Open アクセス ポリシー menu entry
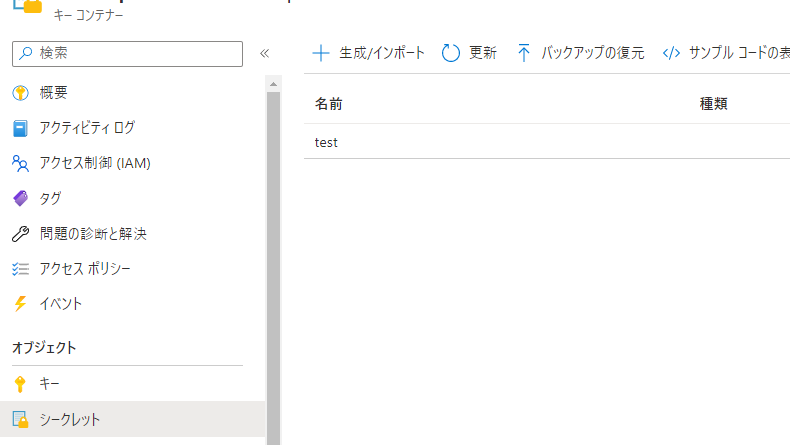The width and height of the screenshot is (790, 445). 85,269
